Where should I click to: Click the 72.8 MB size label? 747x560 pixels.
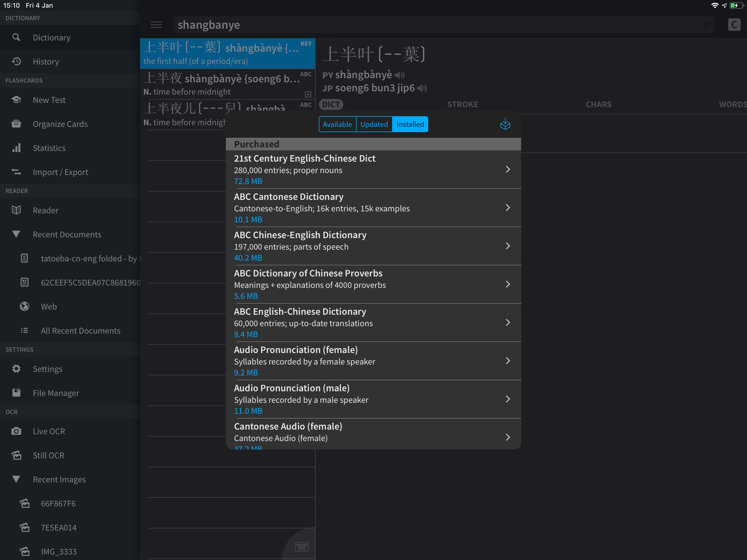click(x=248, y=181)
